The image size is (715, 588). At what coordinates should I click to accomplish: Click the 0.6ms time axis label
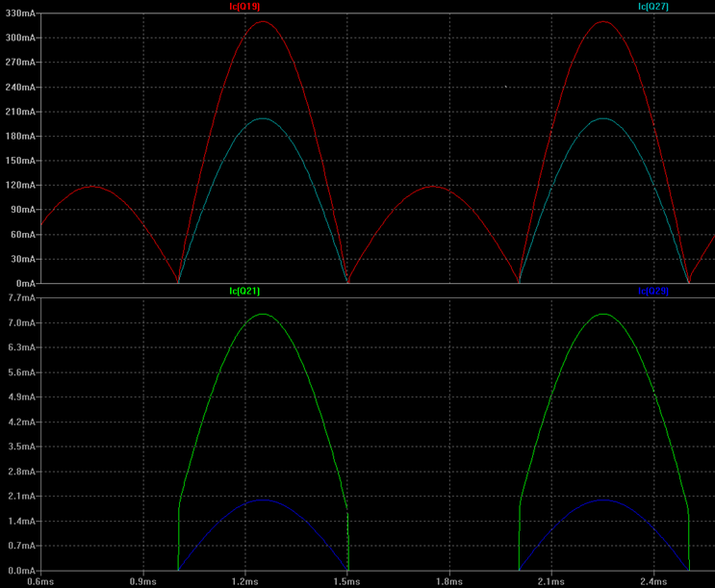40,581
